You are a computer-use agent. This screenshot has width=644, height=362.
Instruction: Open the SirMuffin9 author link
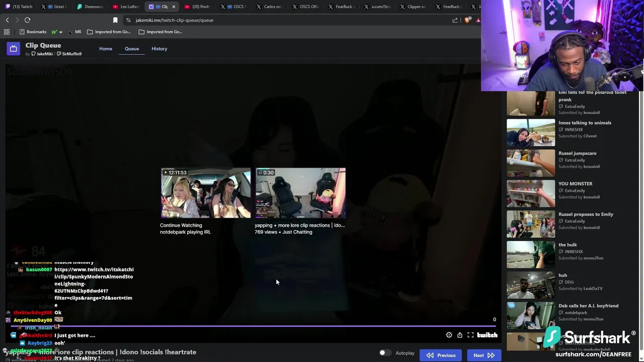point(69,54)
